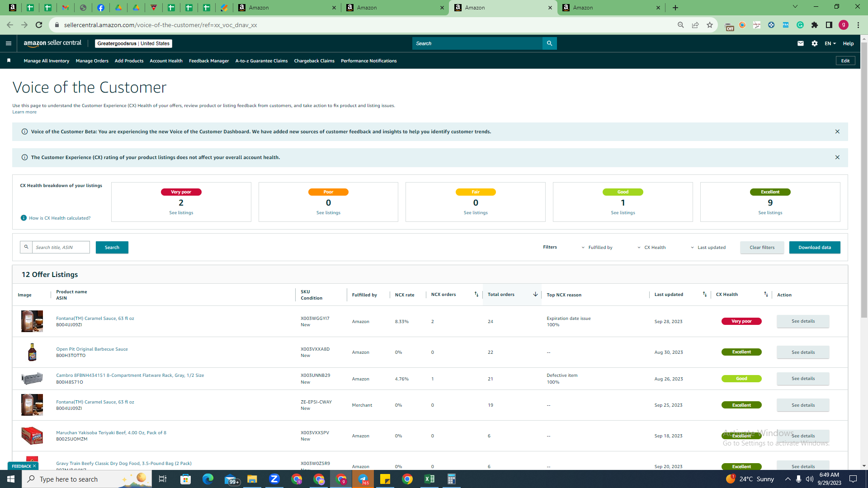This screenshot has width=868, height=488.
Task: Sort by Last updated column arrows
Action: (704, 294)
